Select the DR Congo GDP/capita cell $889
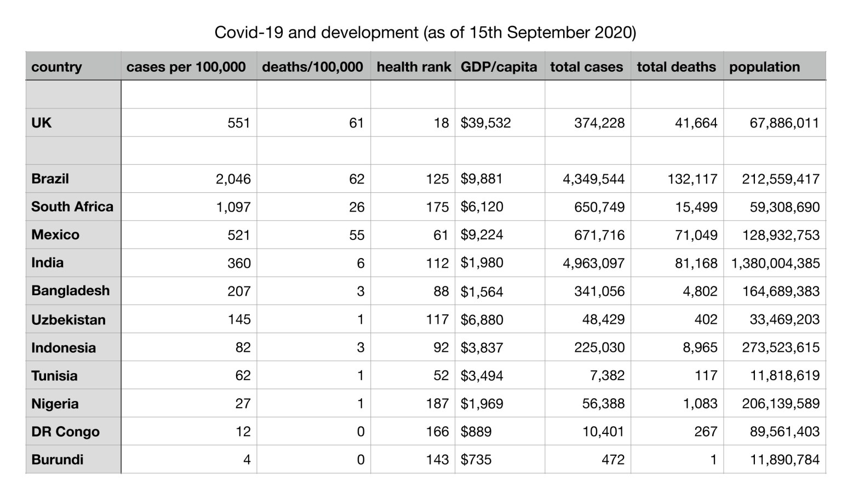Image resolution: width=859 pixels, height=504 pixels. click(x=476, y=432)
